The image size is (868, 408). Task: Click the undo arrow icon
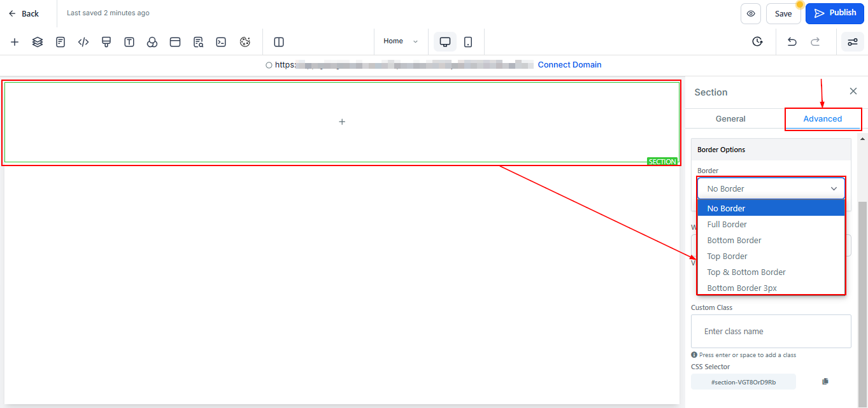(792, 42)
